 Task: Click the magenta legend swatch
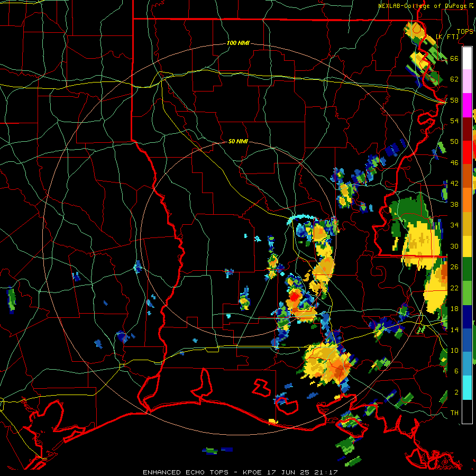(x=467, y=105)
